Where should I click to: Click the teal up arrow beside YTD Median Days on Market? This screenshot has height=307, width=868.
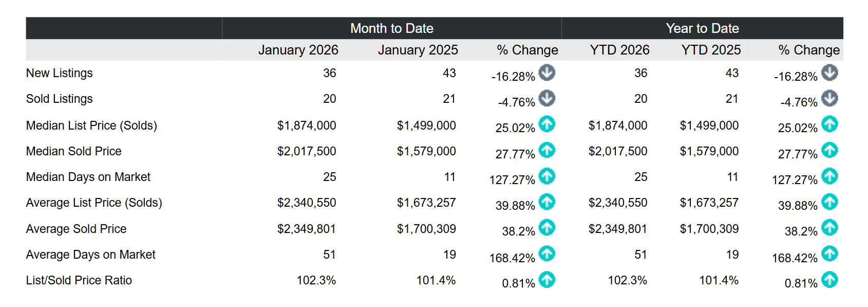coord(829,176)
